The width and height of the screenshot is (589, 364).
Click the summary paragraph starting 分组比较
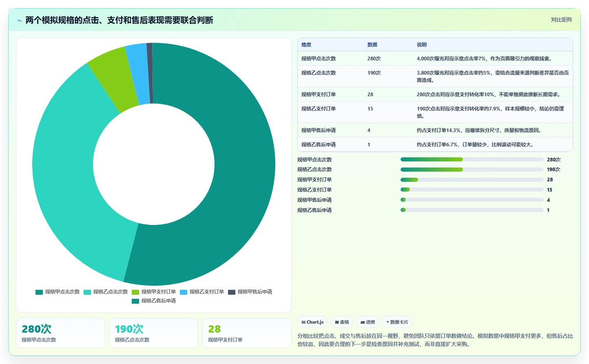pyautogui.click(x=435, y=340)
